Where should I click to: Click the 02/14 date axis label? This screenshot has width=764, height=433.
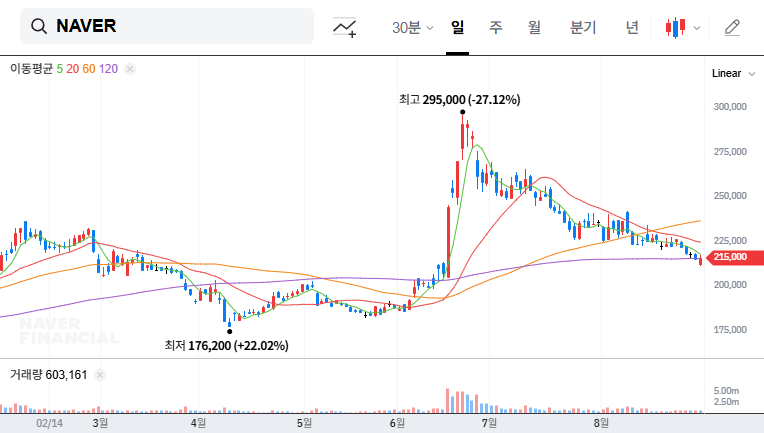click(49, 423)
